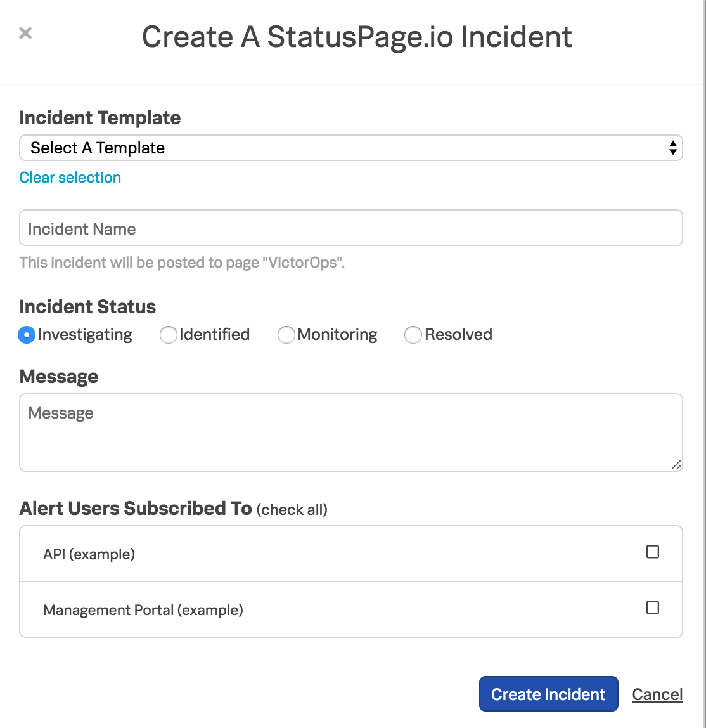Close the StatusPage.io incident dialog

[x=25, y=33]
